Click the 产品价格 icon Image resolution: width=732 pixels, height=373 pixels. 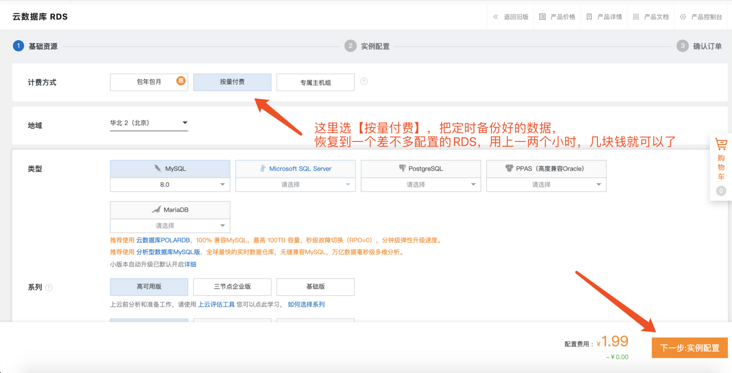pyautogui.click(x=542, y=17)
